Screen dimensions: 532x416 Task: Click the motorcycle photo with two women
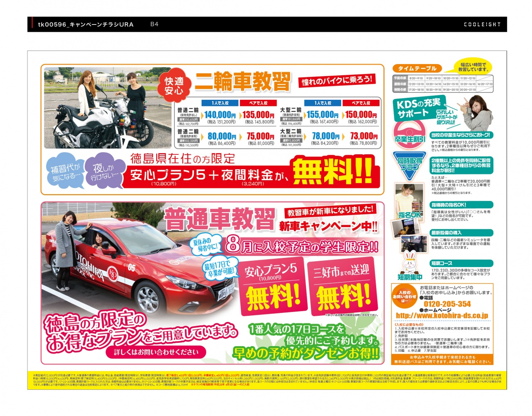pos(108,108)
